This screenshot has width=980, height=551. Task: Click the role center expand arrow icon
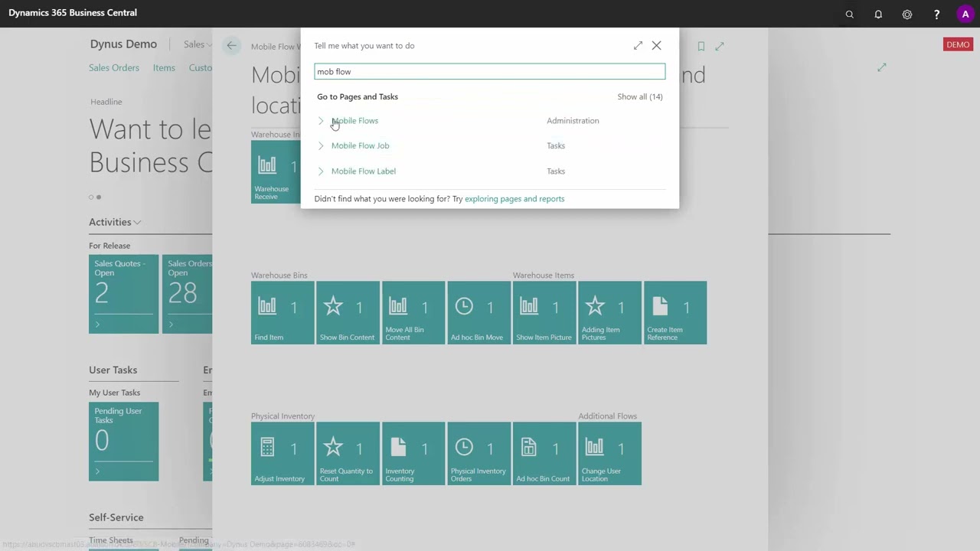[x=882, y=68]
